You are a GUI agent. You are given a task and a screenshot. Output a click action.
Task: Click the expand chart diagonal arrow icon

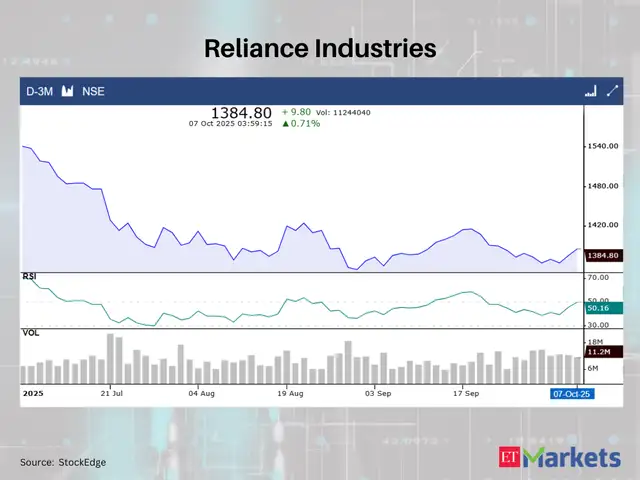pyautogui.click(x=612, y=91)
